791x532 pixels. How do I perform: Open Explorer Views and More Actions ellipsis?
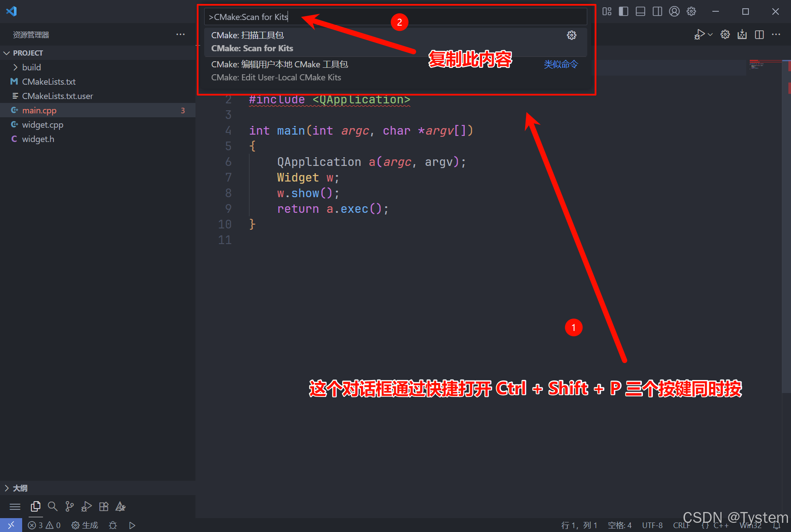tap(180, 34)
